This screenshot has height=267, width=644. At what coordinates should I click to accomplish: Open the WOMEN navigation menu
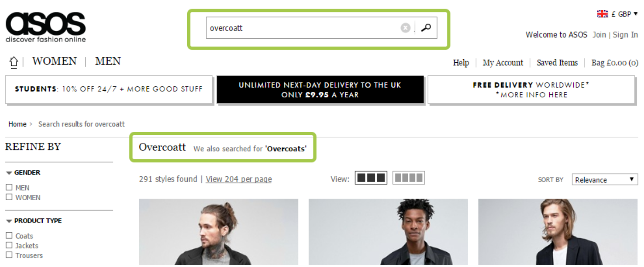pyautogui.click(x=54, y=61)
